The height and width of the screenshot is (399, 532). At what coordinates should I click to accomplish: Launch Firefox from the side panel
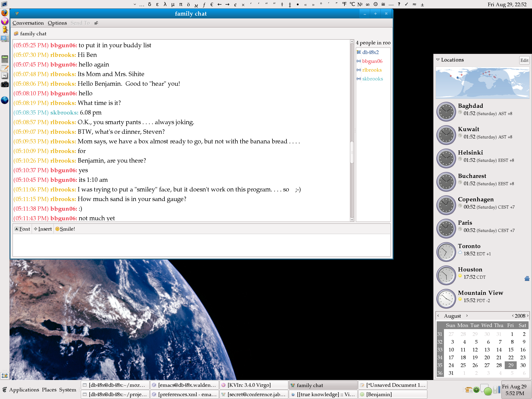click(5, 13)
